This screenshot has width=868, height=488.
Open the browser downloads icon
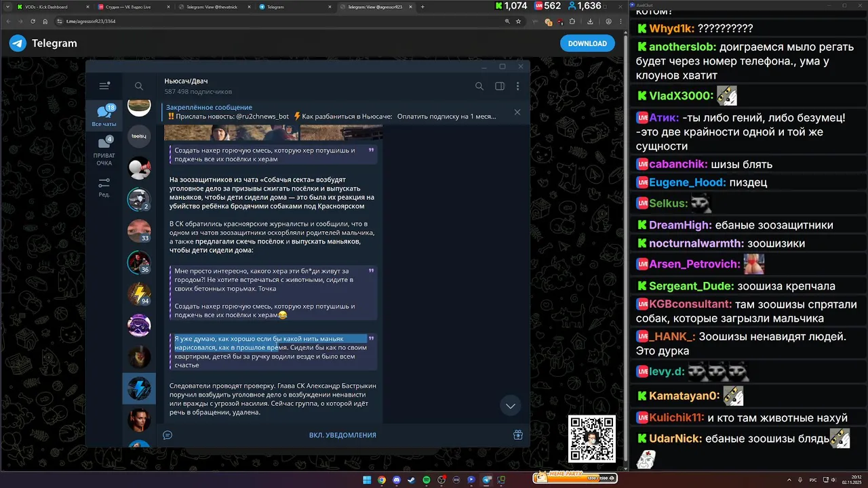coord(591,21)
